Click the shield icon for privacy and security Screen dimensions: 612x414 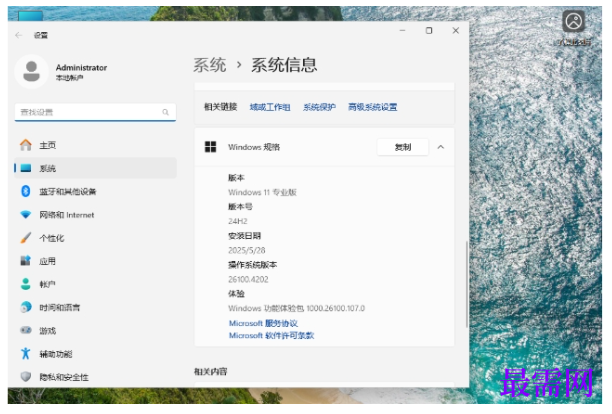tap(26, 377)
